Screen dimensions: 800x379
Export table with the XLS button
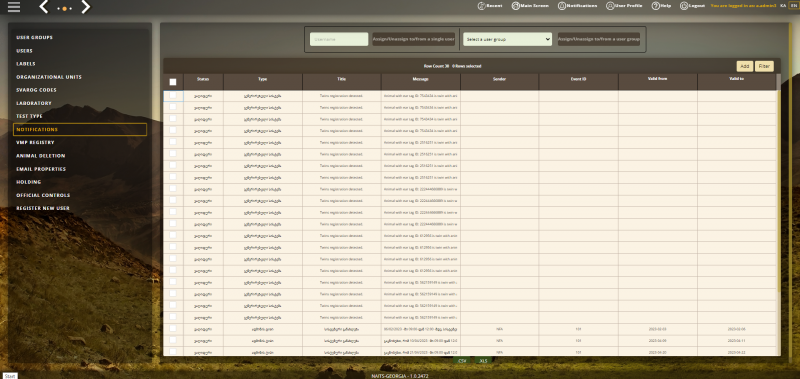pyautogui.click(x=483, y=361)
